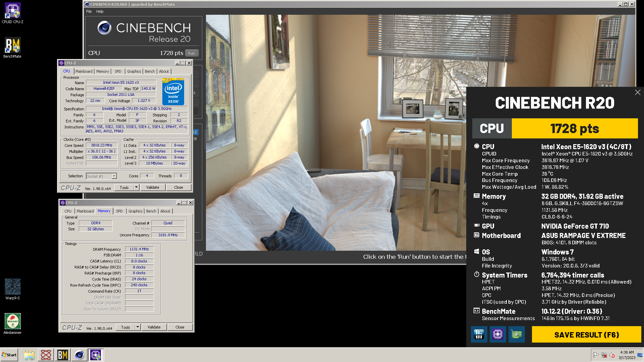This screenshot has height=362, width=644.
Task: Open the BenchMate desktop shortcut
Action: [x=12, y=48]
